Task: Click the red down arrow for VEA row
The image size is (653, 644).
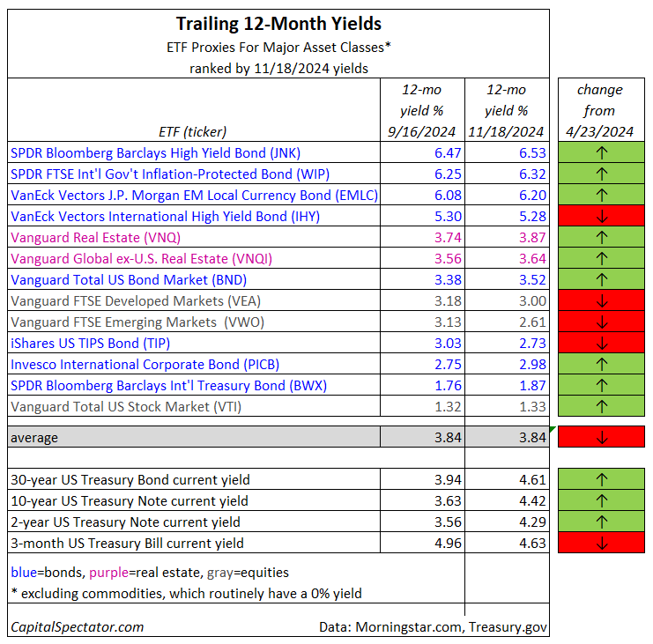Action: click(x=602, y=301)
